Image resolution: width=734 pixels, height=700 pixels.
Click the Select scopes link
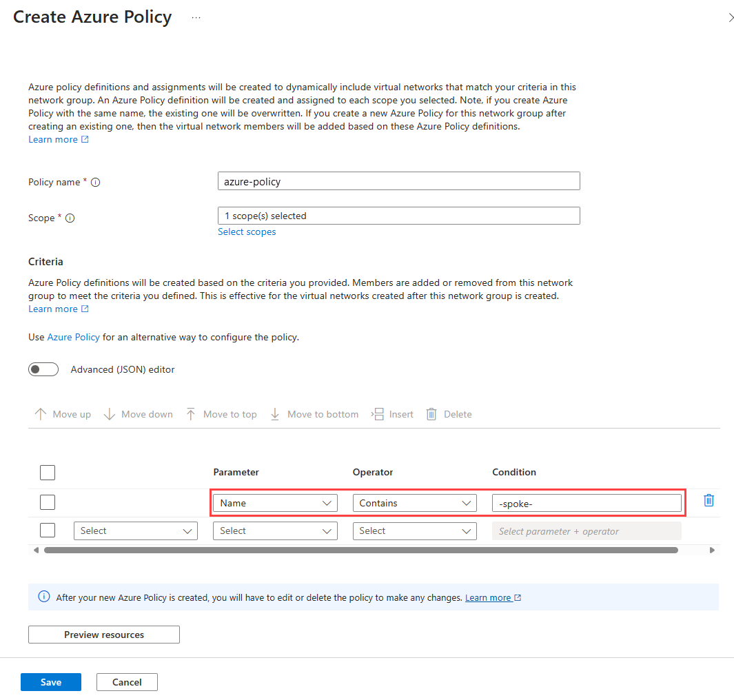(247, 231)
